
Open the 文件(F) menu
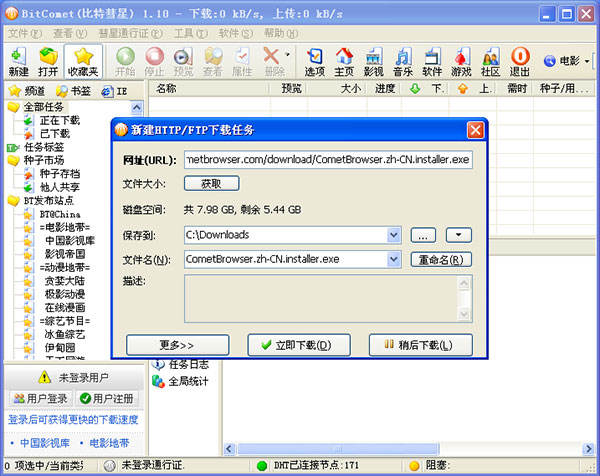tap(25, 33)
